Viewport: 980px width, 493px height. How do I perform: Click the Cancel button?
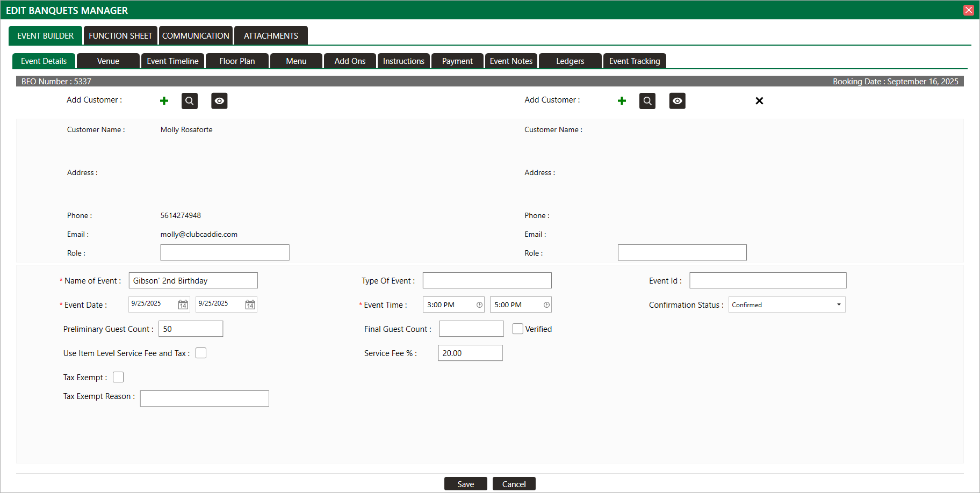pos(514,484)
